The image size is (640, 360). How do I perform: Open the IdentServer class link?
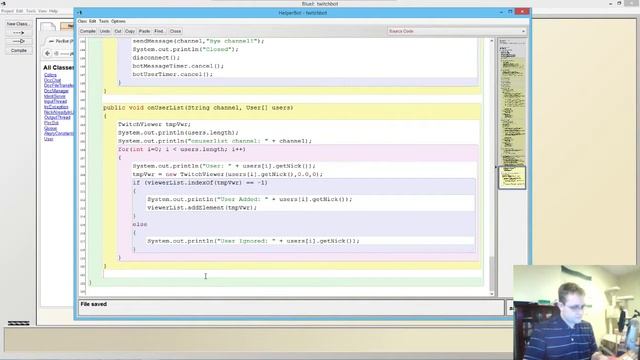[x=55, y=96]
